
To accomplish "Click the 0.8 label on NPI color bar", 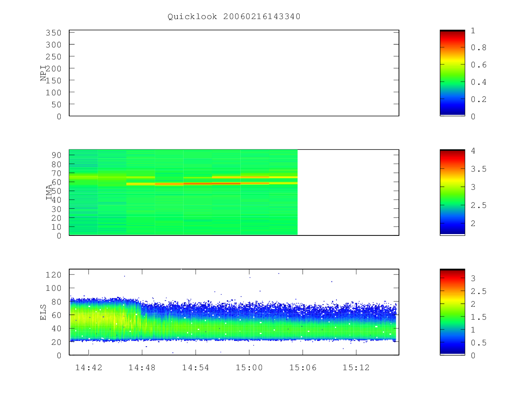I will [x=478, y=48].
